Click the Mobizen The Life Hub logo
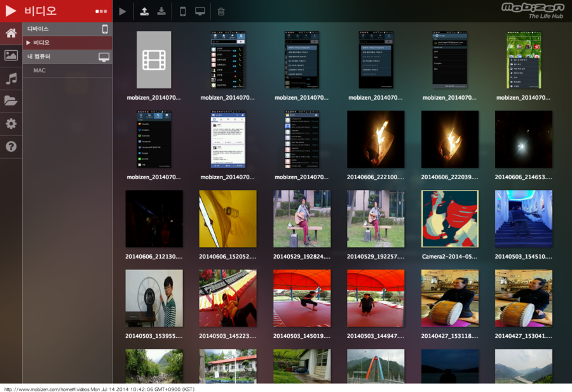The width and height of the screenshot is (572, 392). point(532,11)
